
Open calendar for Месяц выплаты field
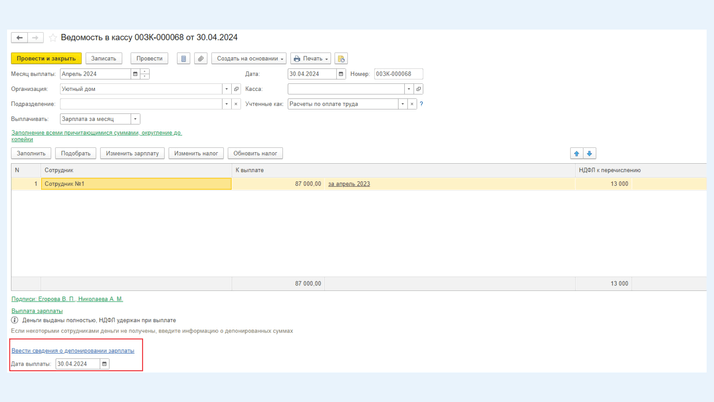(135, 74)
